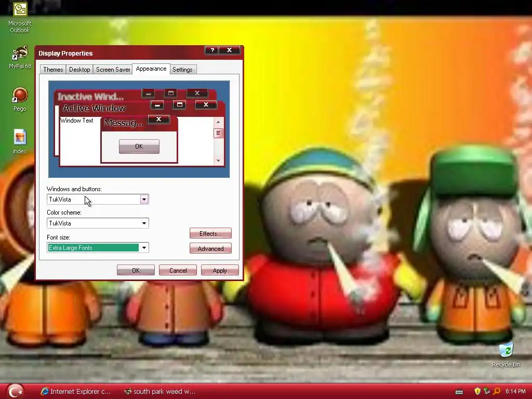Switch to the Screen Saver tab
The image size is (532, 399).
click(113, 70)
